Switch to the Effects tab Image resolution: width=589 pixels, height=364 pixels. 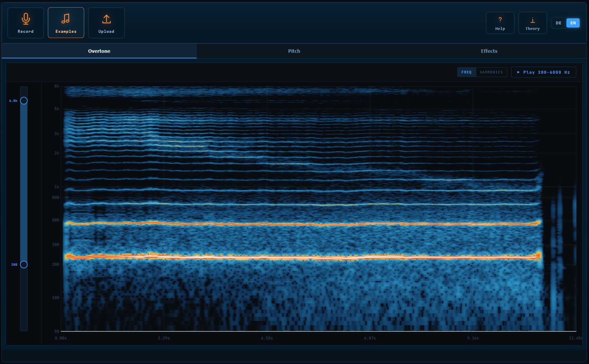[x=489, y=51]
